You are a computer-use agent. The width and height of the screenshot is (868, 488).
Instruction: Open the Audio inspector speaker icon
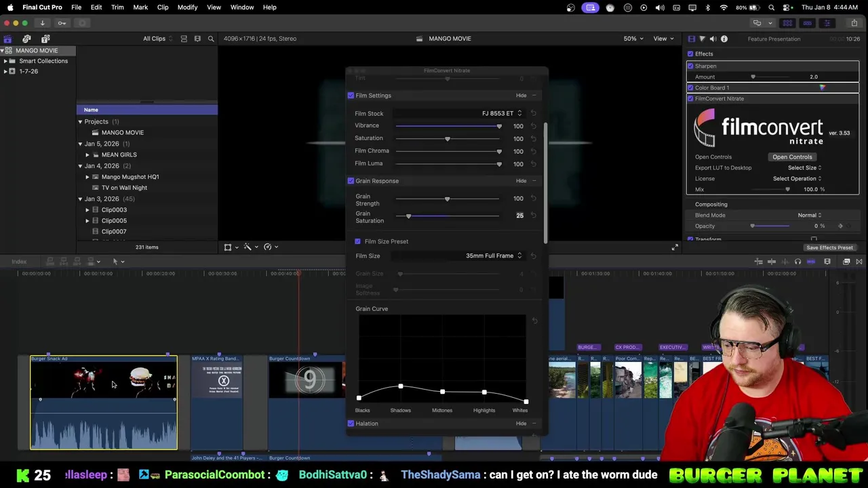coord(713,39)
